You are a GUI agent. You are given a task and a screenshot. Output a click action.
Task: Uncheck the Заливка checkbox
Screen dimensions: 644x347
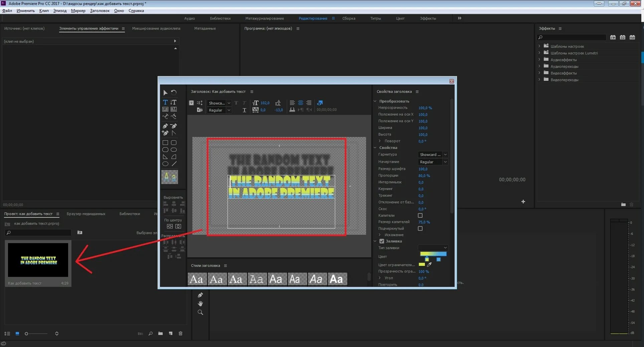[x=382, y=241]
